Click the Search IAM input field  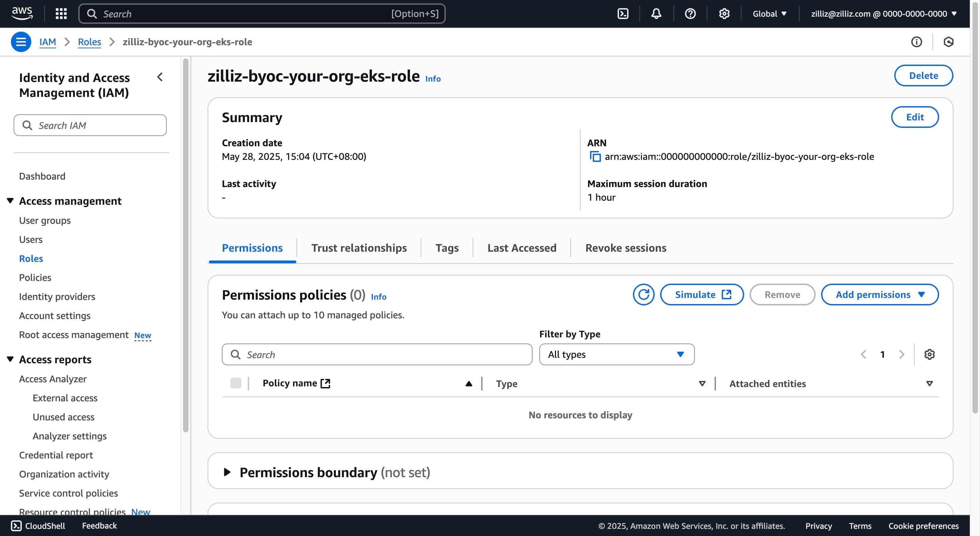point(90,125)
